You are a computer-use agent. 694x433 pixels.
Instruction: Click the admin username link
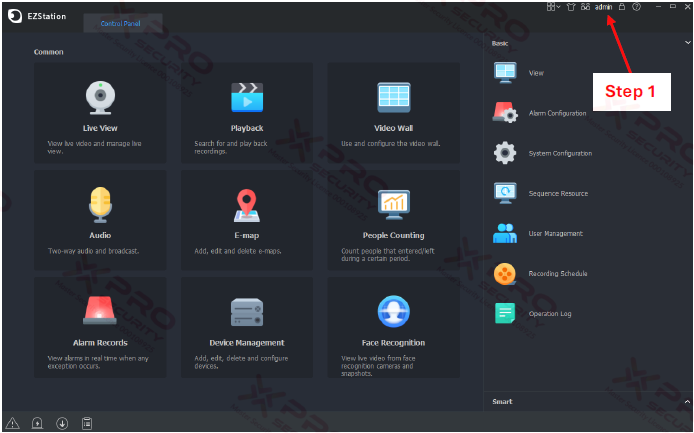[603, 7]
